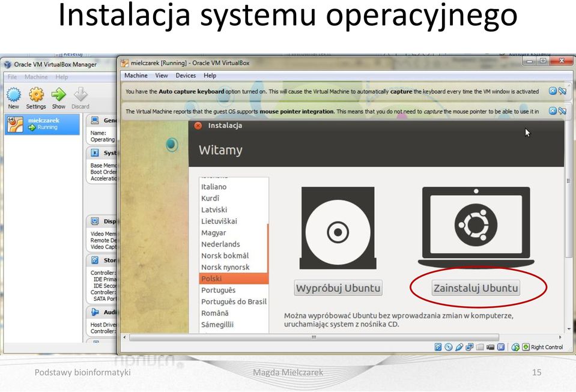Select Magyar in the language list
576x392 pixels.
[x=234, y=233]
